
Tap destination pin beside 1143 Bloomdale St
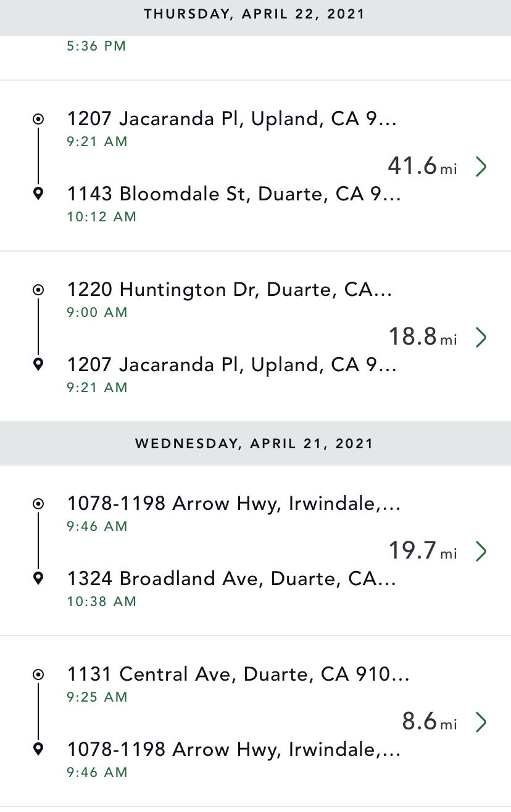(x=38, y=194)
